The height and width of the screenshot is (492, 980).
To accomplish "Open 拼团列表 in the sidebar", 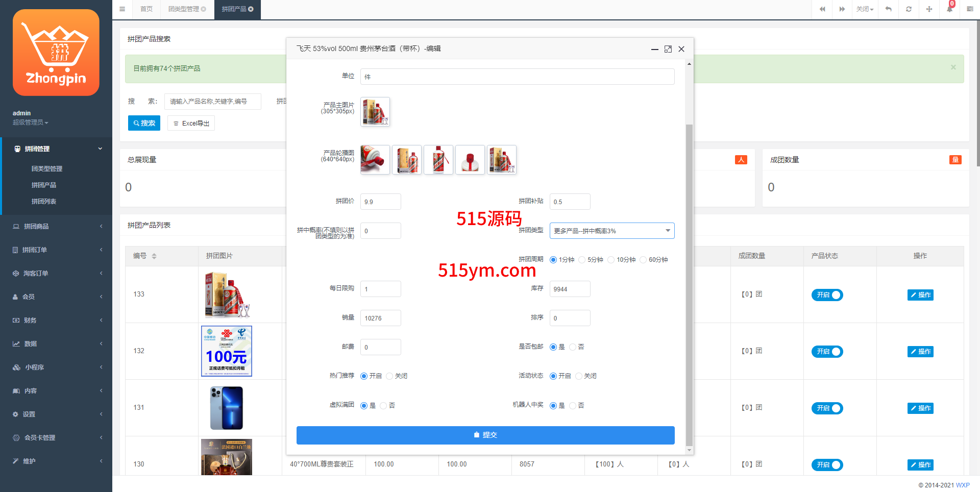I will (44, 202).
